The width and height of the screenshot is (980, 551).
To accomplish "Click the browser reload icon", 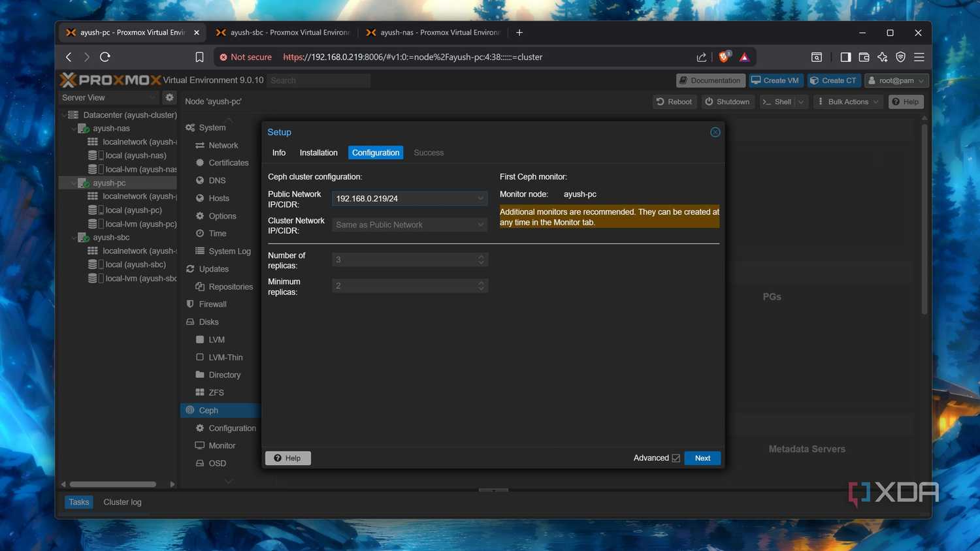I will 105,57.
